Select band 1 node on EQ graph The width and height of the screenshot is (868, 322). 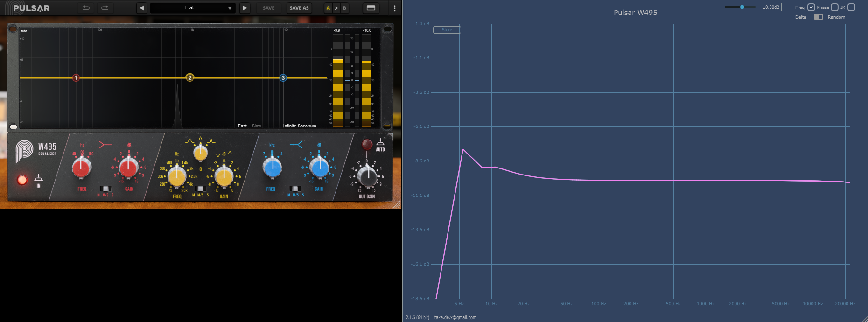[x=76, y=78]
